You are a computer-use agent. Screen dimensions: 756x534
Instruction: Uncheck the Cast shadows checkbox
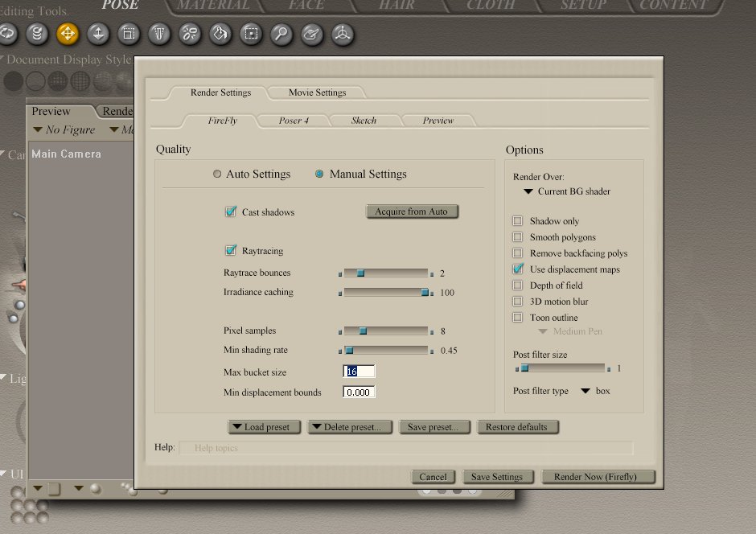tap(231, 212)
